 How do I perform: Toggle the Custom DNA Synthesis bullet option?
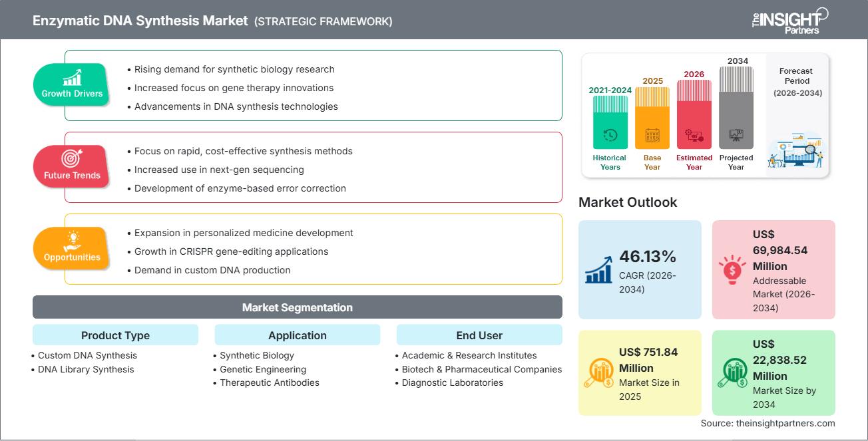pyautogui.click(x=87, y=355)
